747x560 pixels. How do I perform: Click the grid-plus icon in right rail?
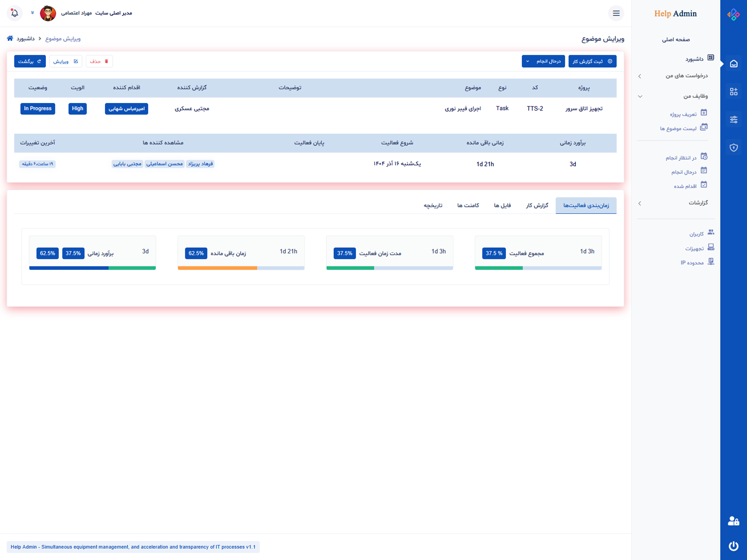pyautogui.click(x=733, y=92)
